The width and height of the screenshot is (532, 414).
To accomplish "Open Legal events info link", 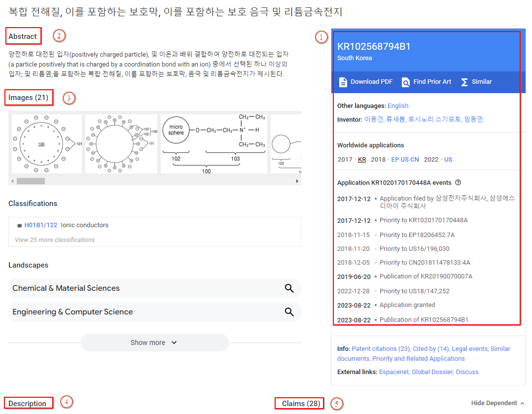I will click(469, 348).
